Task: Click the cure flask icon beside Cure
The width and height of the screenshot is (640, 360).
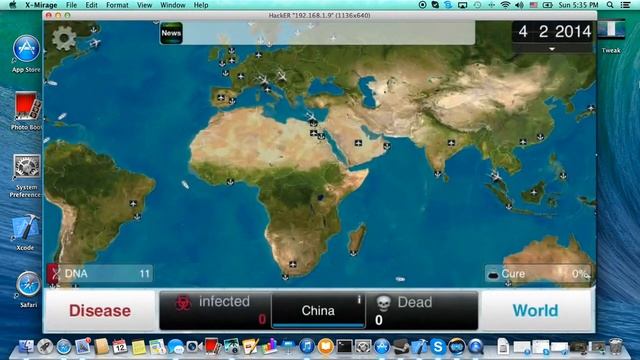Action: click(x=494, y=275)
